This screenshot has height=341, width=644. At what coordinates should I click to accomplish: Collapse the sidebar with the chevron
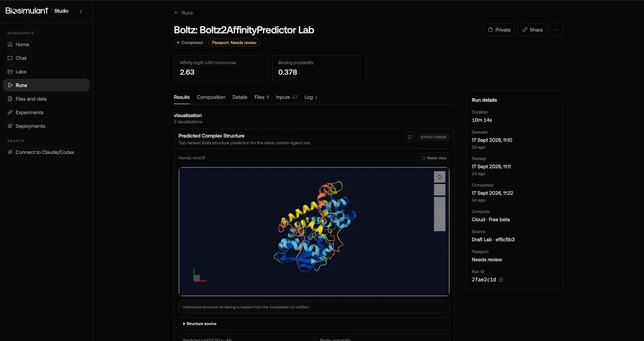coord(81,11)
